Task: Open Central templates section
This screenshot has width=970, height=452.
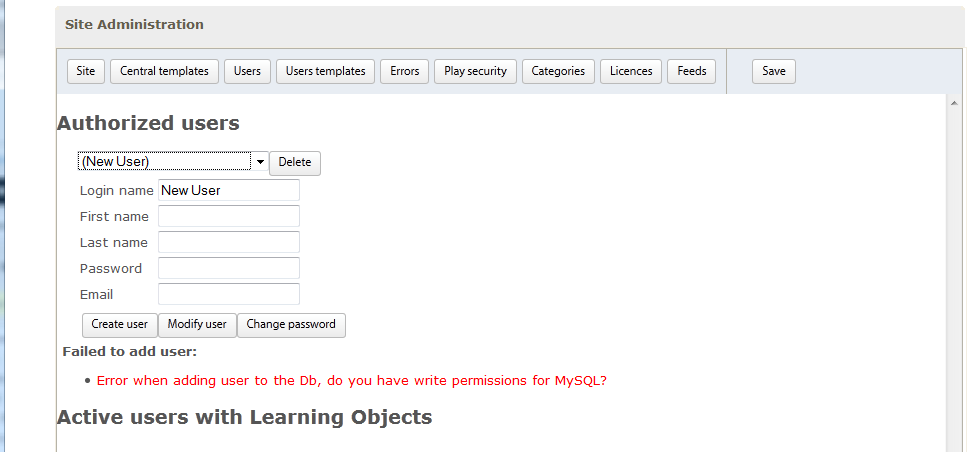Action: [164, 71]
